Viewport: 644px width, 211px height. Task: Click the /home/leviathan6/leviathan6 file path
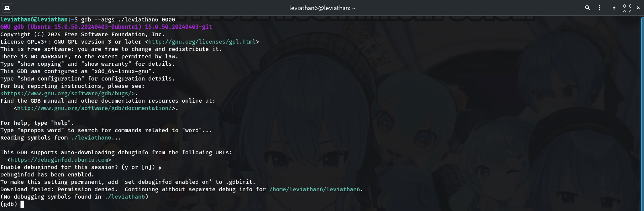tap(315, 189)
